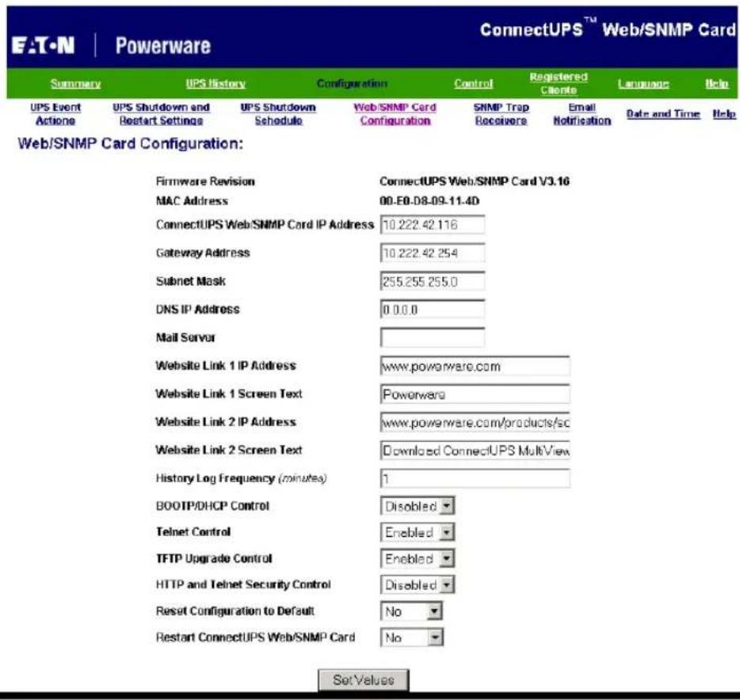Expand the TFTP Upgrade Control dropdown
740x700 pixels.
tap(418, 558)
